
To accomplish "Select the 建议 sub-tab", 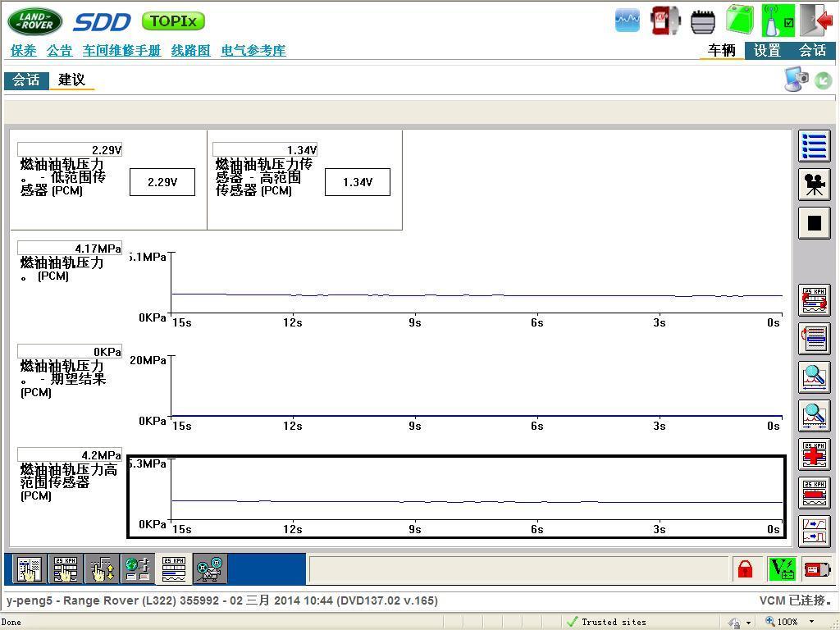I will coord(72,80).
